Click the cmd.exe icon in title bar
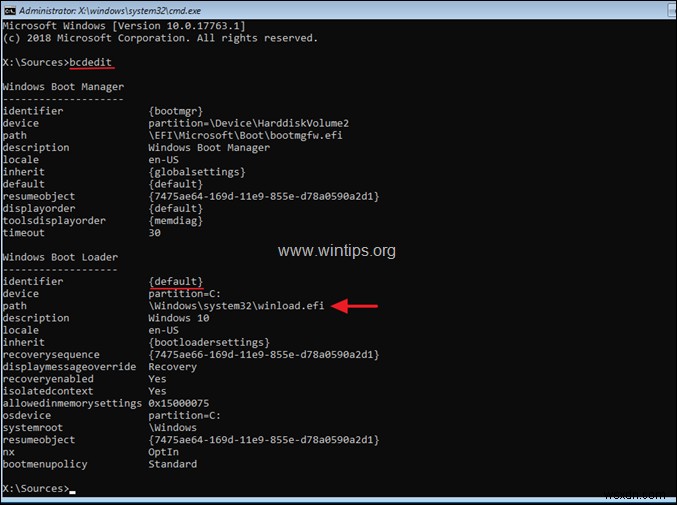677x505 pixels. (x=9, y=10)
